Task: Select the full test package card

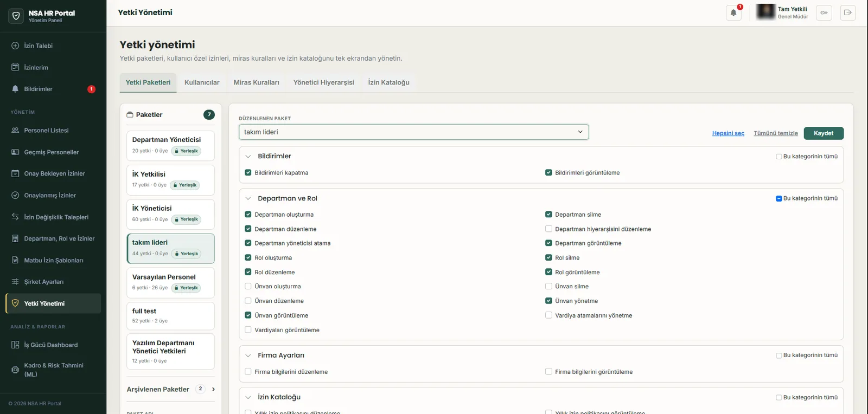Action: 170,316
